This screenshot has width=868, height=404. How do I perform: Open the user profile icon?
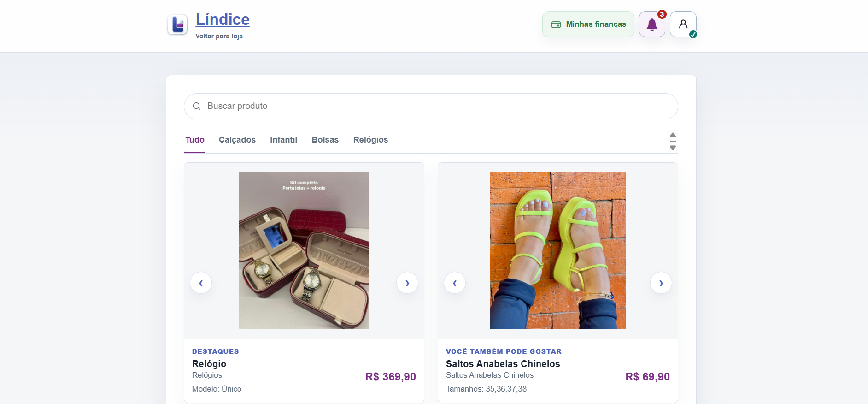click(x=683, y=24)
